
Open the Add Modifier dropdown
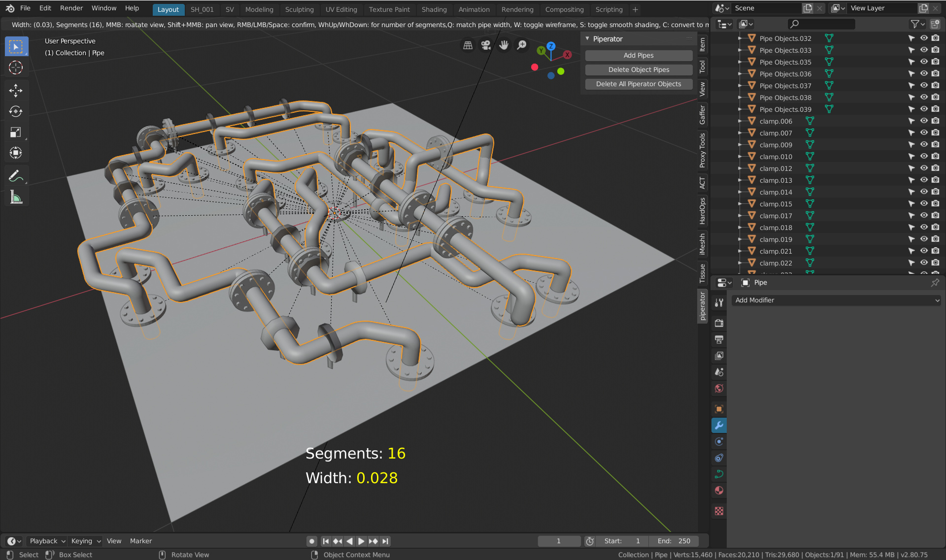[835, 300]
